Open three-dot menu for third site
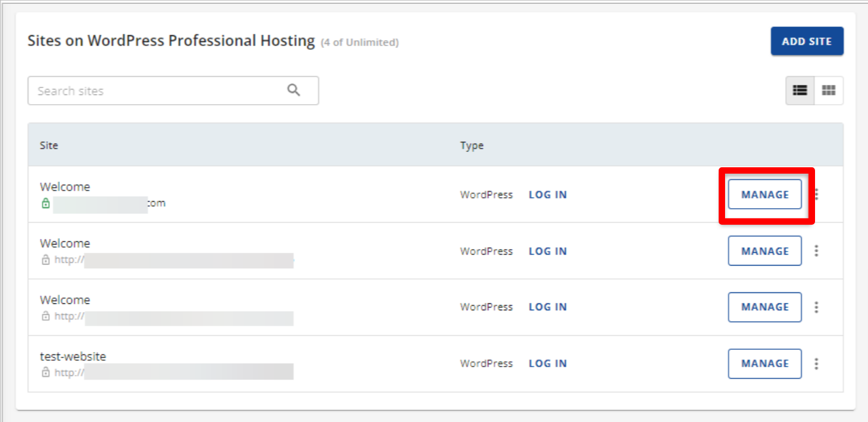 816,307
